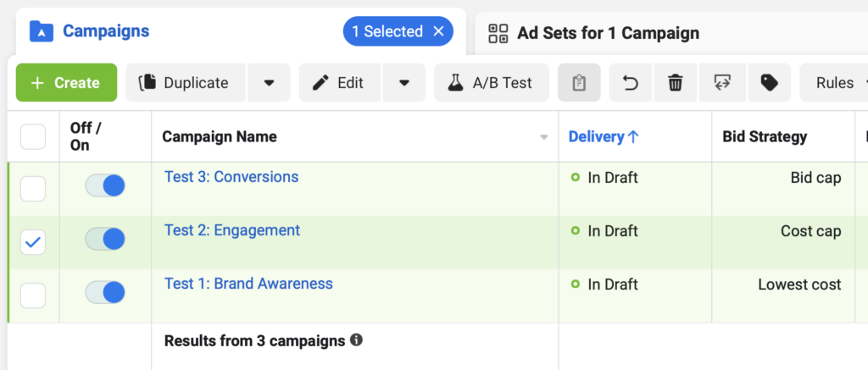Viewport: 868px width, 370px height.
Task: Turn off Test 2: Engagement toggle
Action: [x=104, y=239]
